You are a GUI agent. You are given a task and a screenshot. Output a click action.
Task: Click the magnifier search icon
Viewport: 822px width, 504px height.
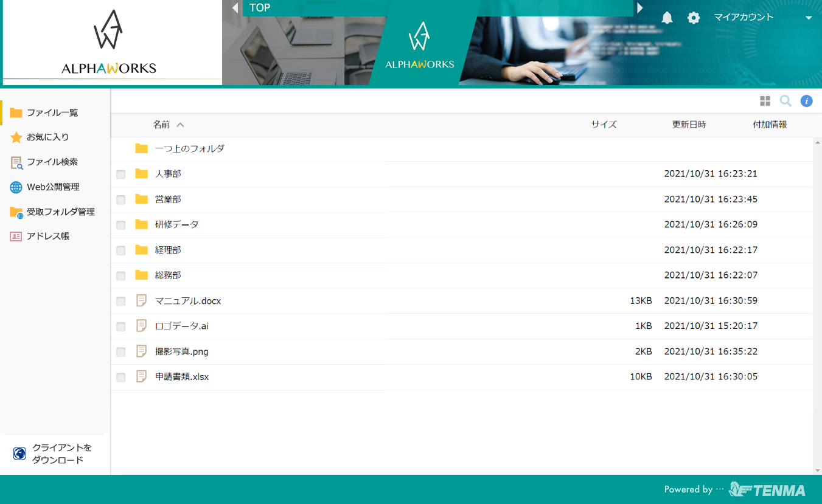[785, 101]
